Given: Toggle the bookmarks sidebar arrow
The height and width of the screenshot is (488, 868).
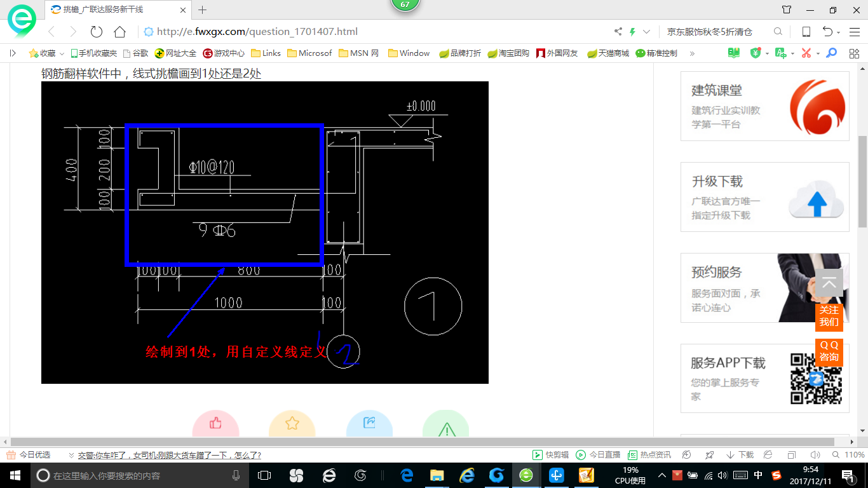Looking at the screenshot, I should point(13,53).
